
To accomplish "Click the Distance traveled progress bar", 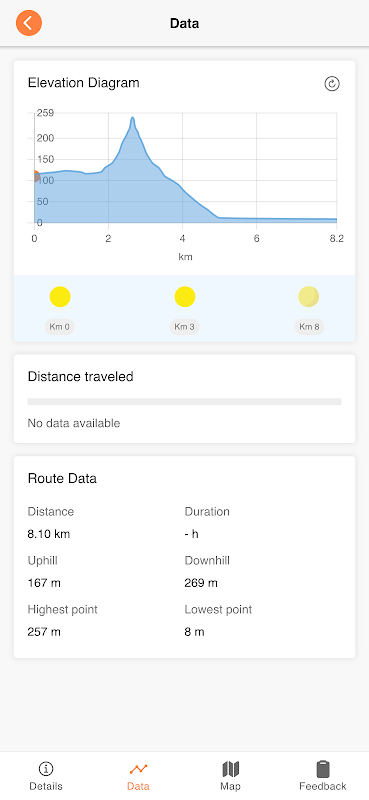I will coord(184,402).
